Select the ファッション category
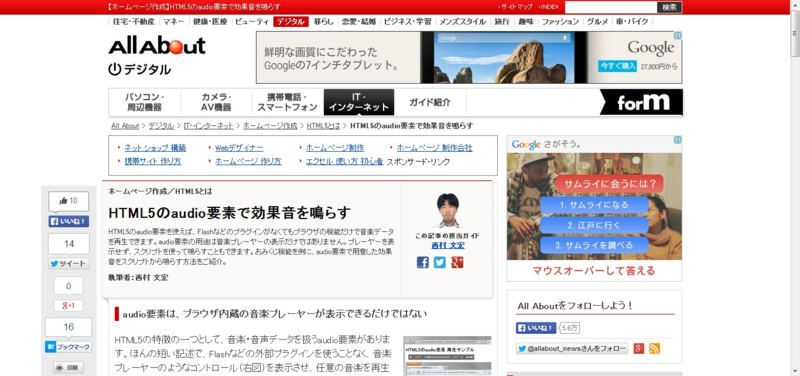The height and width of the screenshot is (376, 800). (x=560, y=21)
